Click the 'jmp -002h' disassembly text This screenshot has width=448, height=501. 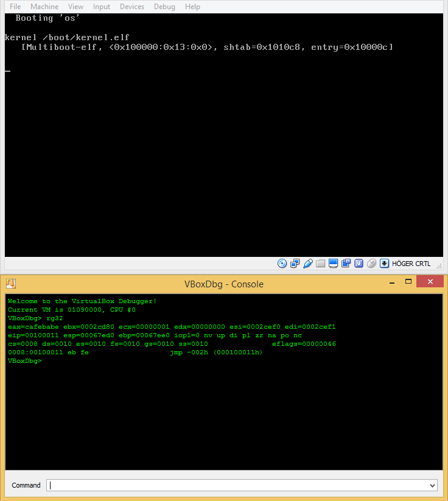(189, 352)
